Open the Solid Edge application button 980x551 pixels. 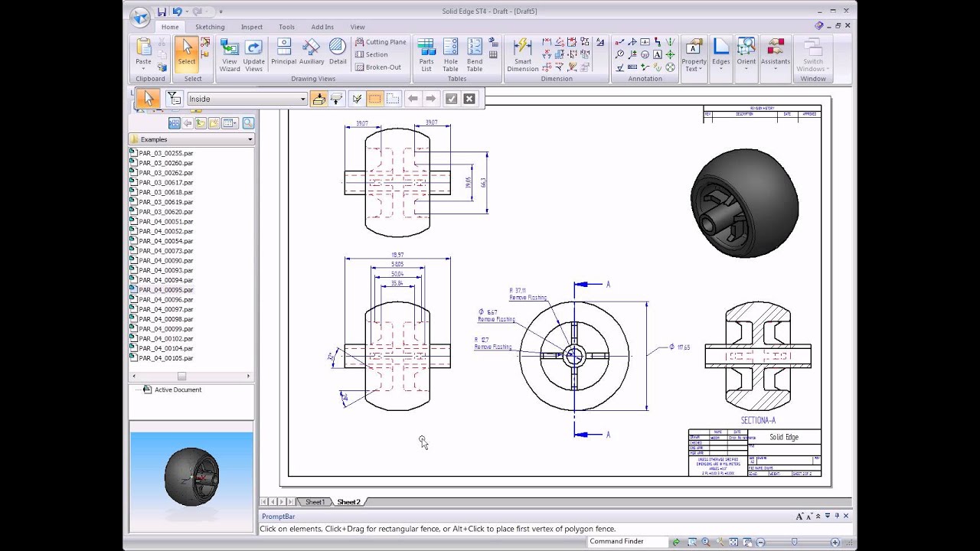pos(140,17)
